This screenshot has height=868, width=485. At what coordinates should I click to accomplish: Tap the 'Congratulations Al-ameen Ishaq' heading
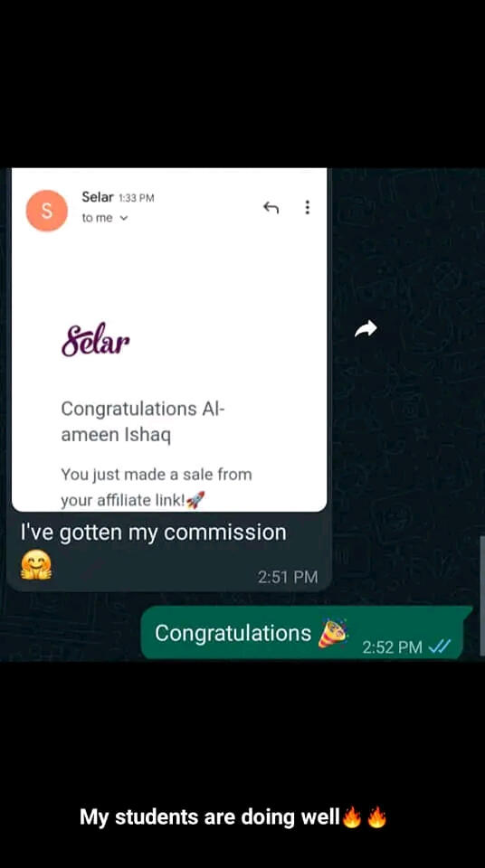coord(143,422)
